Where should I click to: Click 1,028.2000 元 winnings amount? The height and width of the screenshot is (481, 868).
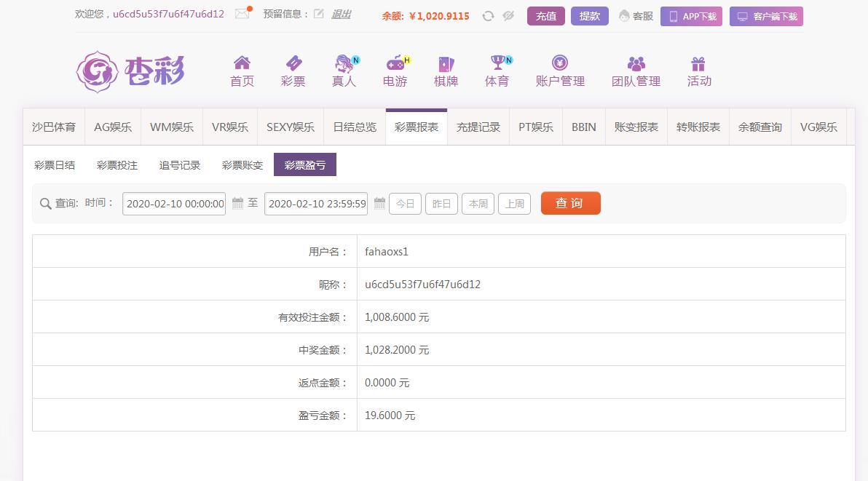[x=397, y=349]
